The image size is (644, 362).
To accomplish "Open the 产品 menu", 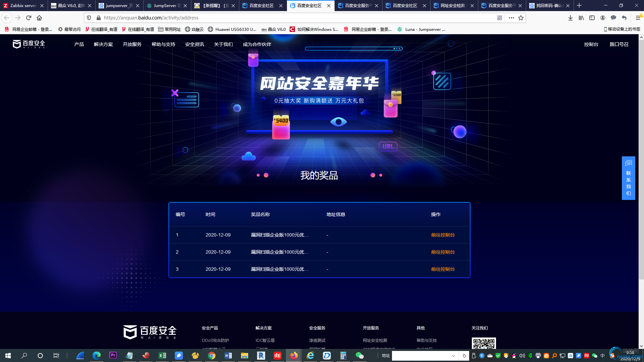I will tap(79, 44).
